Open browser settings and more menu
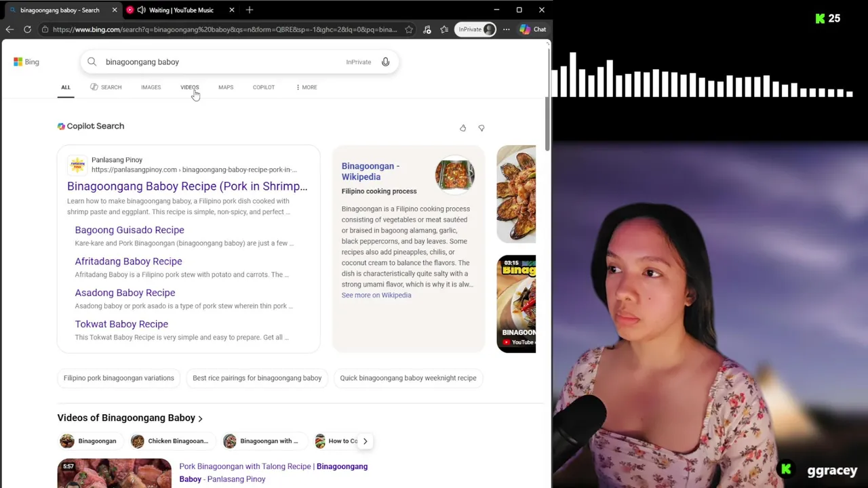868x488 pixels. (x=506, y=29)
